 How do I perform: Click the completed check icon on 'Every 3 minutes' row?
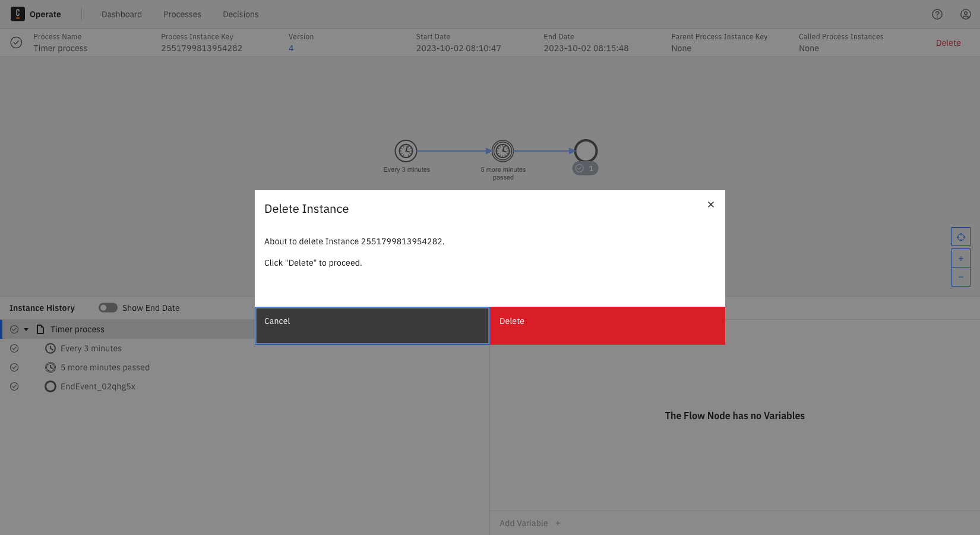pyautogui.click(x=14, y=348)
